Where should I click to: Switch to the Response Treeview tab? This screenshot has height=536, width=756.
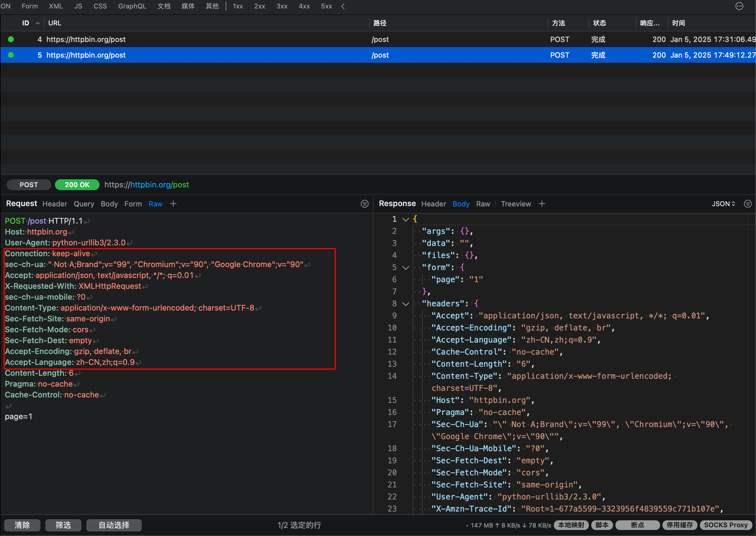coord(516,204)
